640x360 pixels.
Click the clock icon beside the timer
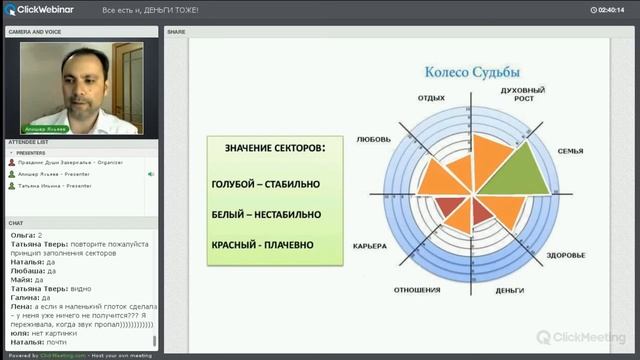tap(593, 10)
